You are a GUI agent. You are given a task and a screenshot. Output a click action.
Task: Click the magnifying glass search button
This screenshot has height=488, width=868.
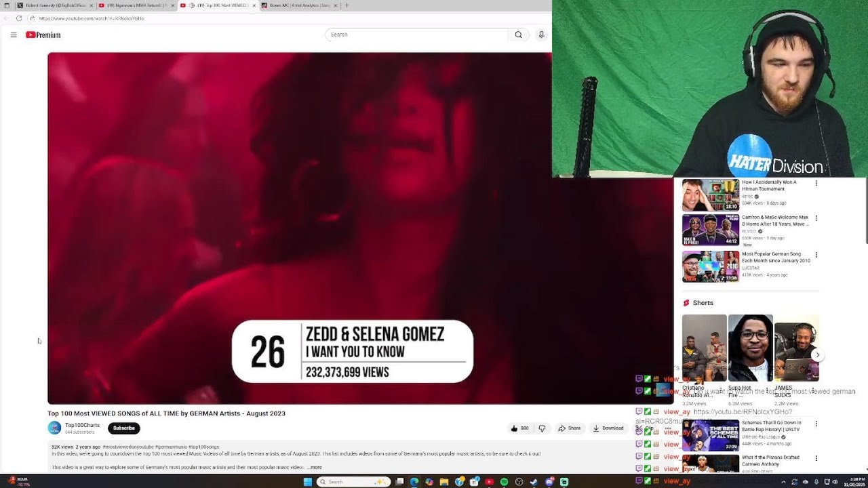click(518, 35)
